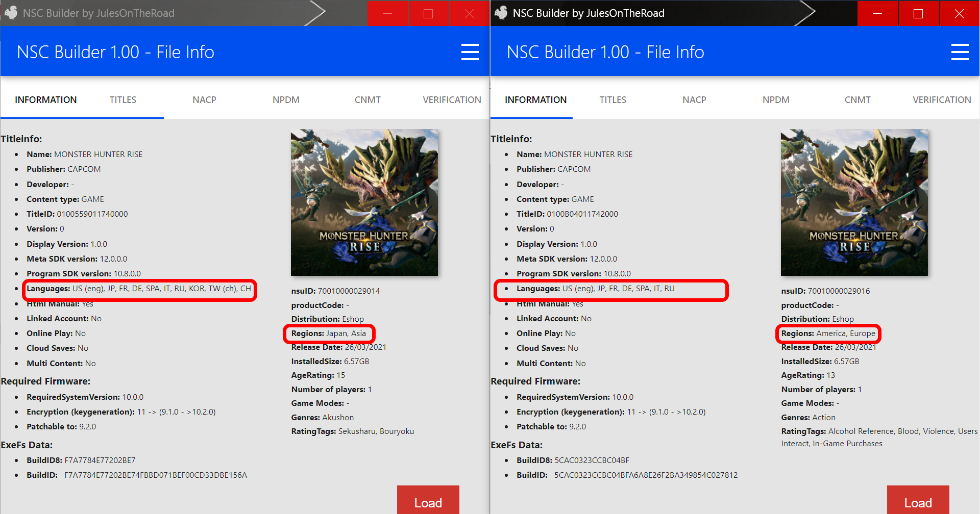Click TitleID 0100B04011742000 in right window
Viewport: 980px width, 514px height.
click(x=567, y=214)
